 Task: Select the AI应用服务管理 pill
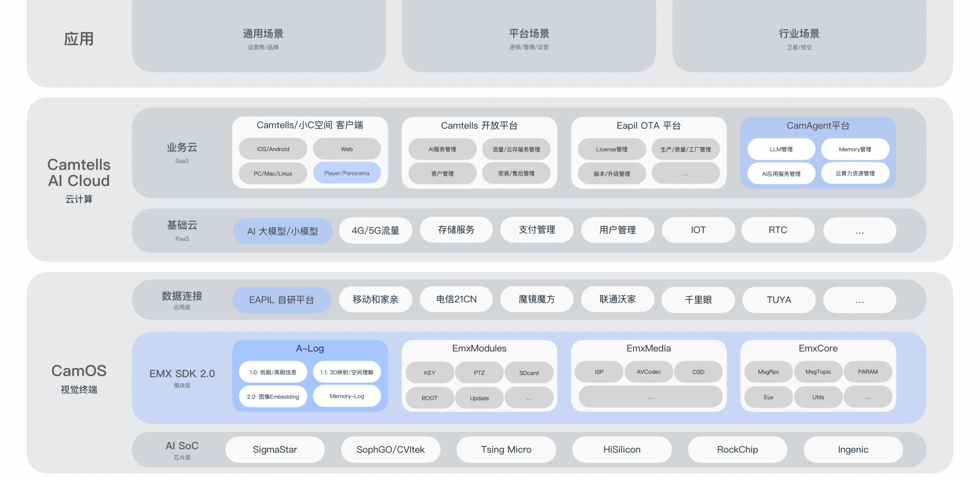(x=781, y=173)
